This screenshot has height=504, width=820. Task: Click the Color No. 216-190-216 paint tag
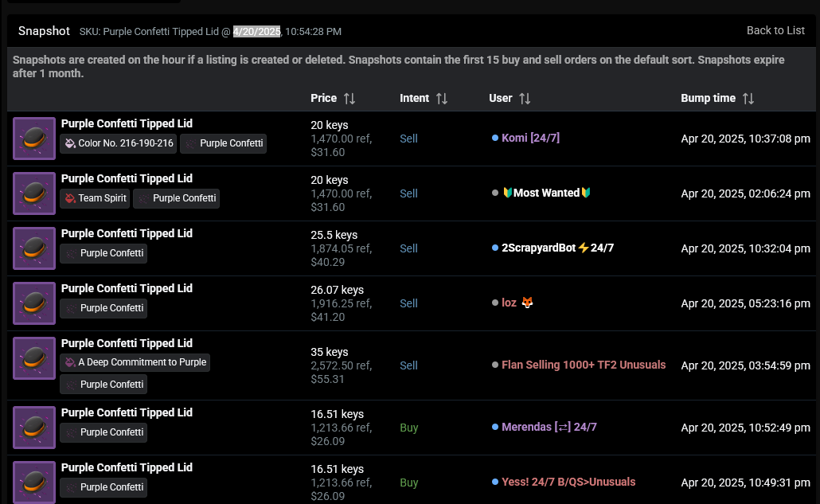pos(119,143)
